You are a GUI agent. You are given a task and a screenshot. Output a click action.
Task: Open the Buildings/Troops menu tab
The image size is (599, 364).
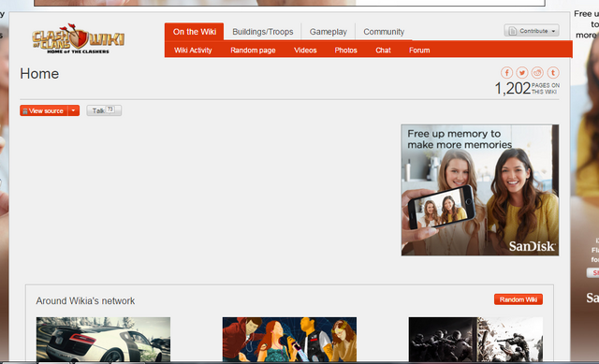[263, 32]
